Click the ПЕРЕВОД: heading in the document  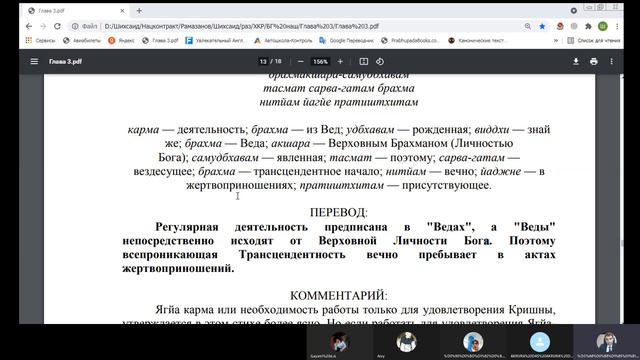pyautogui.click(x=339, y=213)
